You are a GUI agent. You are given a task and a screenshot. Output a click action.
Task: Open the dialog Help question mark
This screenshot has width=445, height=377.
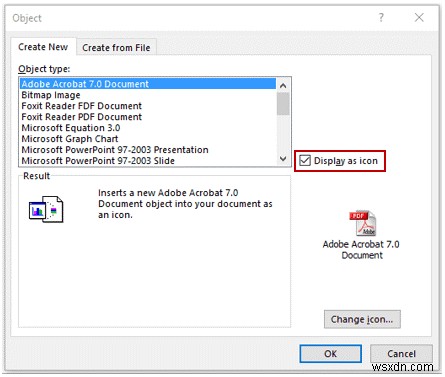coord(381,17)
